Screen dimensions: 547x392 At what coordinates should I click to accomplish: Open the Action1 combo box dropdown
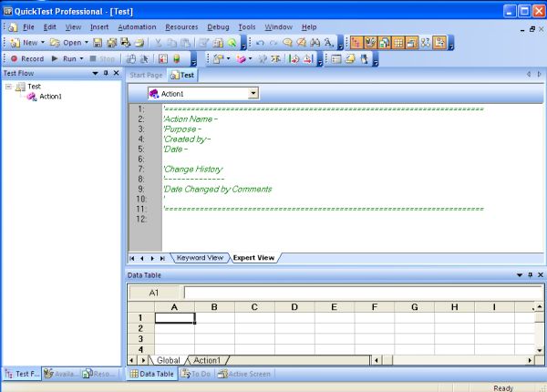(x=253, y=93)
